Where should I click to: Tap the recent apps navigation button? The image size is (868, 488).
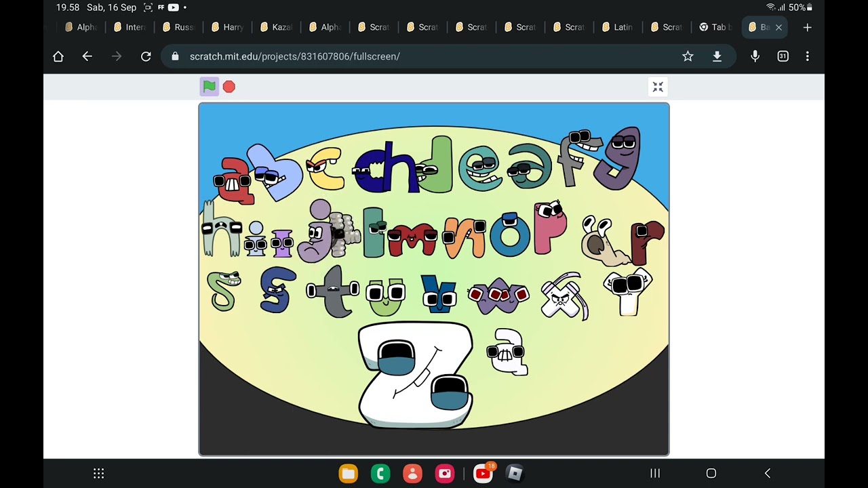click(655, 473)
